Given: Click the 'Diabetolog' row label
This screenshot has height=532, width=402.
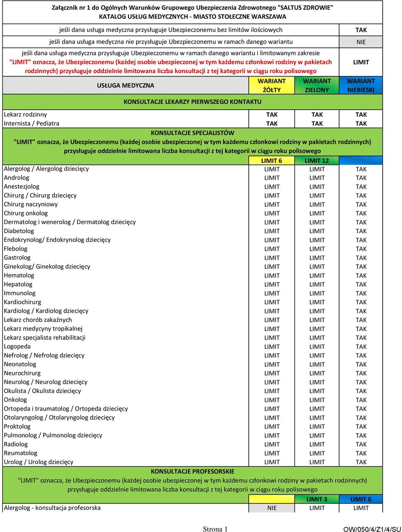Looking at the screenshot, I should pyautogui.click(x=19, y=231).
